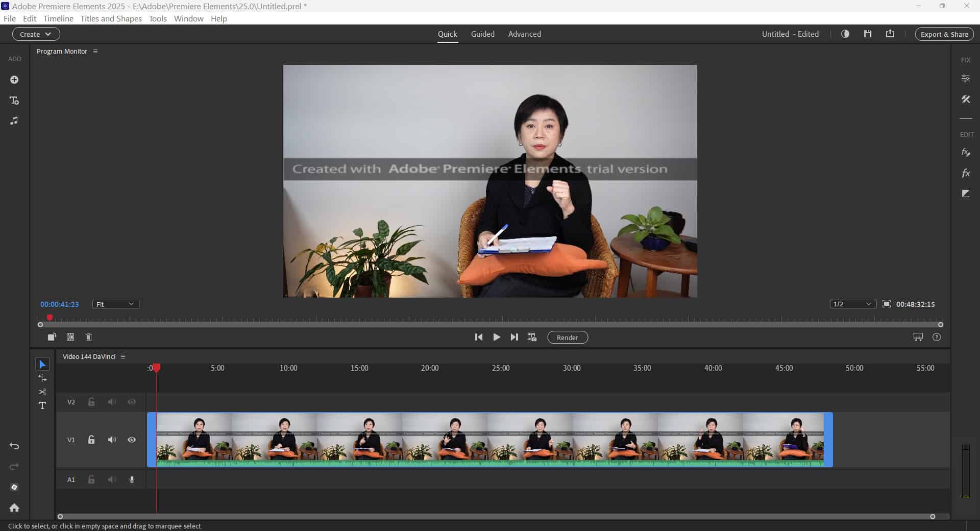
Task: Open the 1/2 playback quality dropdown
Action: [852, 304]
